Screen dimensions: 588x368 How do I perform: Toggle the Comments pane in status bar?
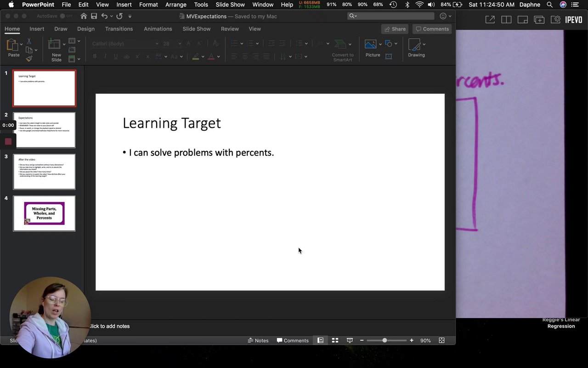tap(293, 340)
